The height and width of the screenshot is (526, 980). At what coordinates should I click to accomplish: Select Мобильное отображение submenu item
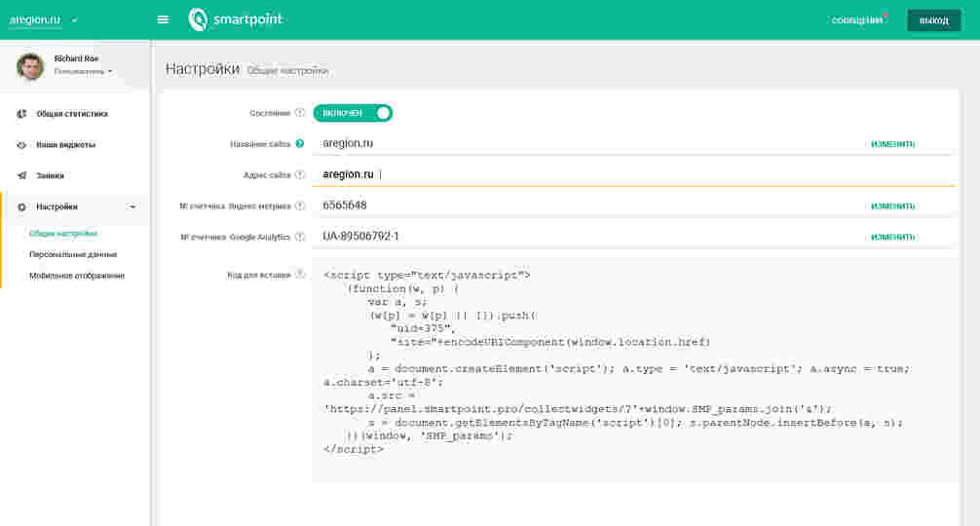(x=77, y=276)
